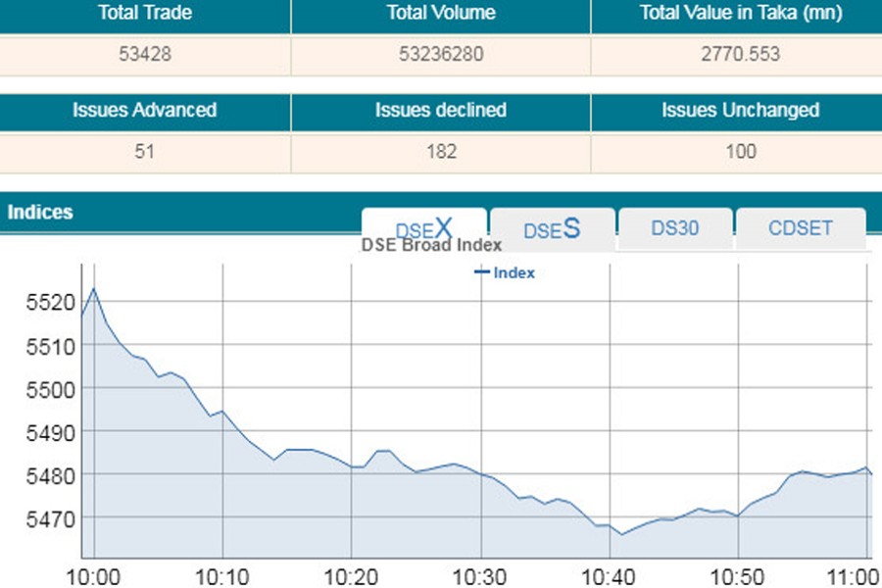Click the issues advanced count 51
This screenshot has height=588, width=882.
point(145,152)
